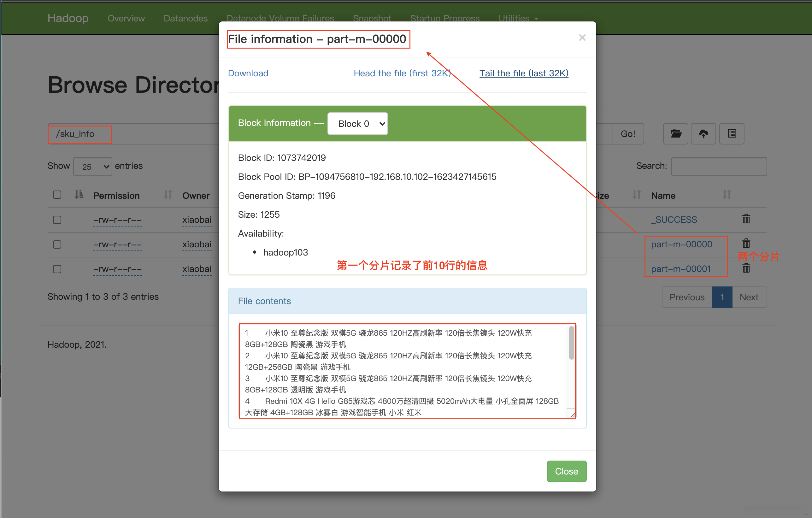Viewport: 812px width, 518px height.
Task: Open the Utilities menu dropdown
Action: click(x=518, y=18)
